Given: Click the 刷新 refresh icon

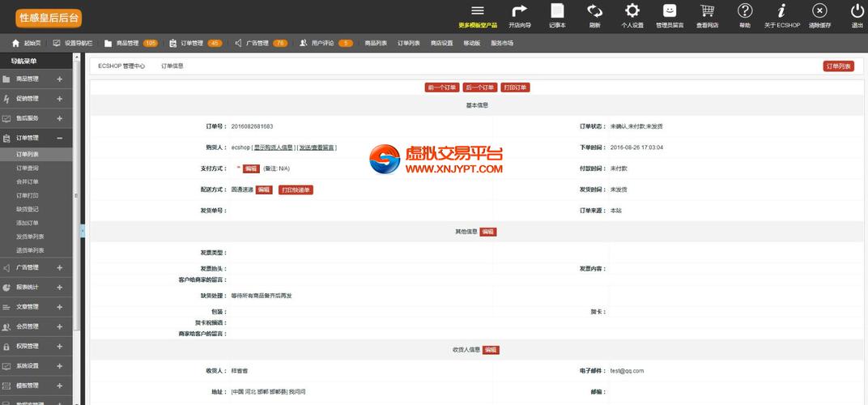Looking at the screenshot, I should (595, 11).
